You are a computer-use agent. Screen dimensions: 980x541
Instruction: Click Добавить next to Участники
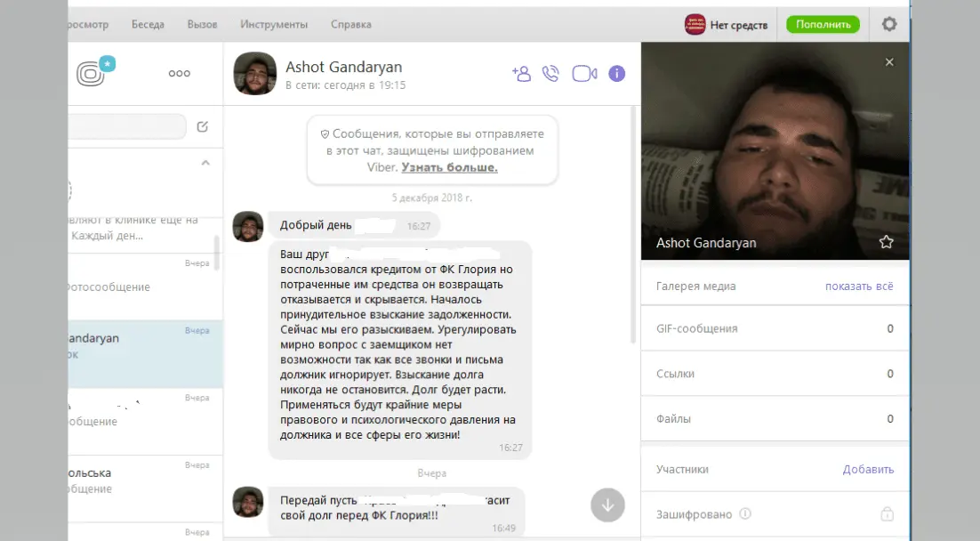pyautogui.click(x=868, y=469)
